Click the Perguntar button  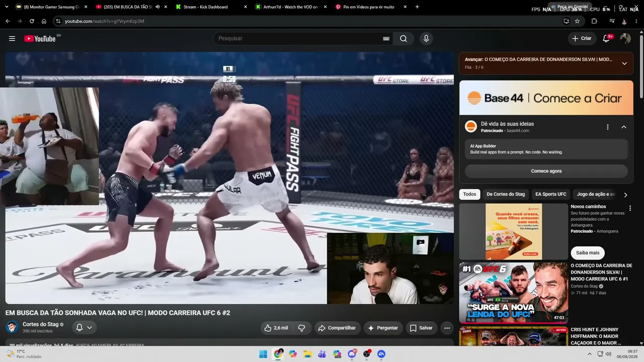(383, 328)
